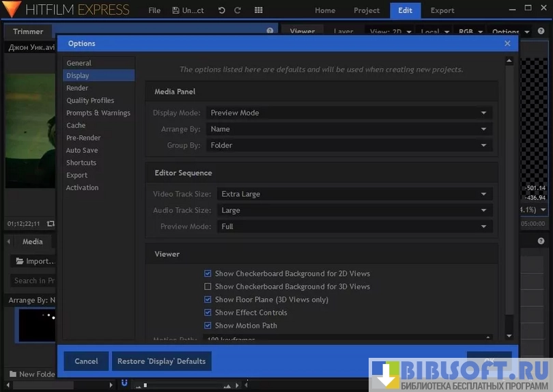553x392 pixels.
Task: Disable Show Checkerboard Background for 2D Views
Action: click(x=208, y=274)
